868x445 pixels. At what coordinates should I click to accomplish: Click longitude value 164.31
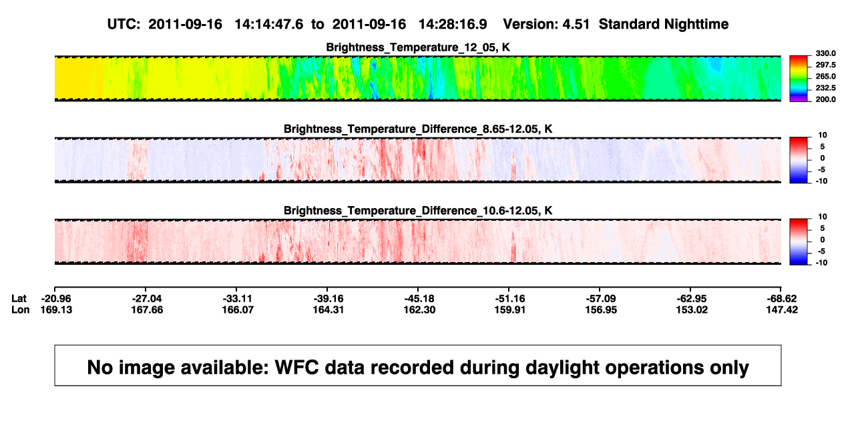point(328,310)
